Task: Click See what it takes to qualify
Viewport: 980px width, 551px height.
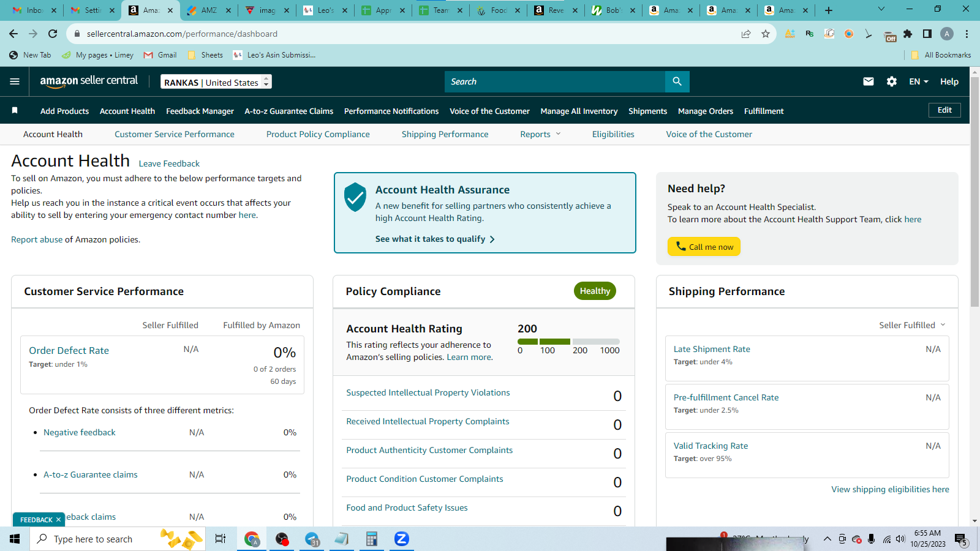Action: 435,239
